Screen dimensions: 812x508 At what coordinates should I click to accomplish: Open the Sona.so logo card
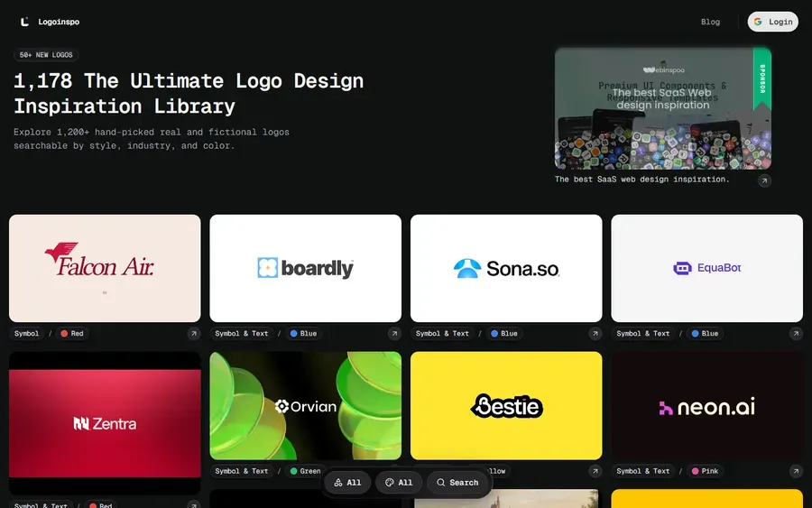(x=506, y=268)
